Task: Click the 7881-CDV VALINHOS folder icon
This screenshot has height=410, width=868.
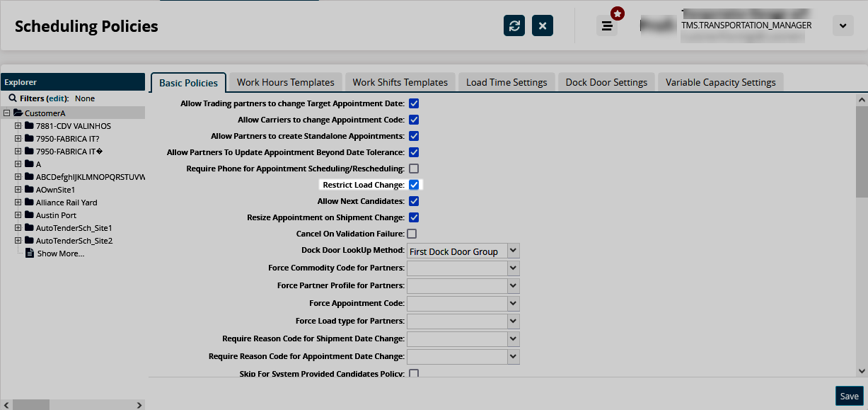Action: pyautogui.click(x=29, y=126)
